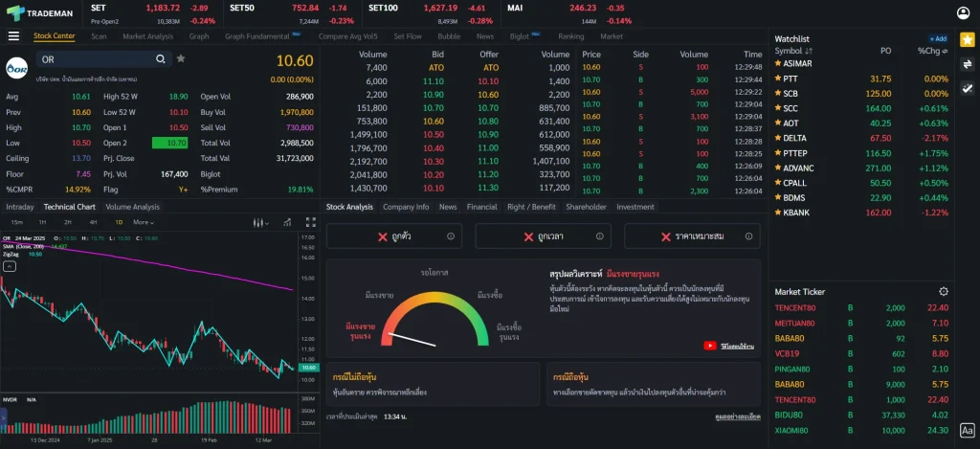Expand the More timeframes dropdown
This screenshot has width=980, height=449.
pyautogui.click(x=144, y=222)
